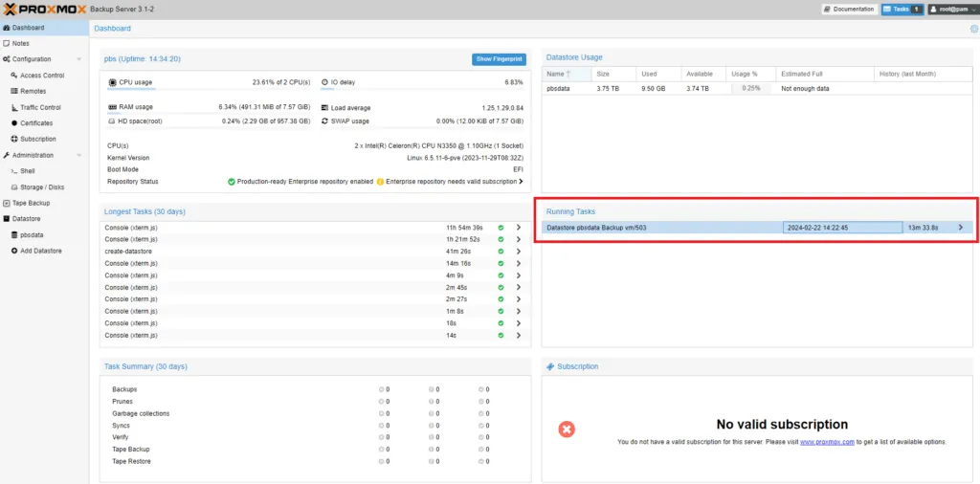Open the Tasks button in the header
The image size is (980, 484).
(x=902, y=10)
